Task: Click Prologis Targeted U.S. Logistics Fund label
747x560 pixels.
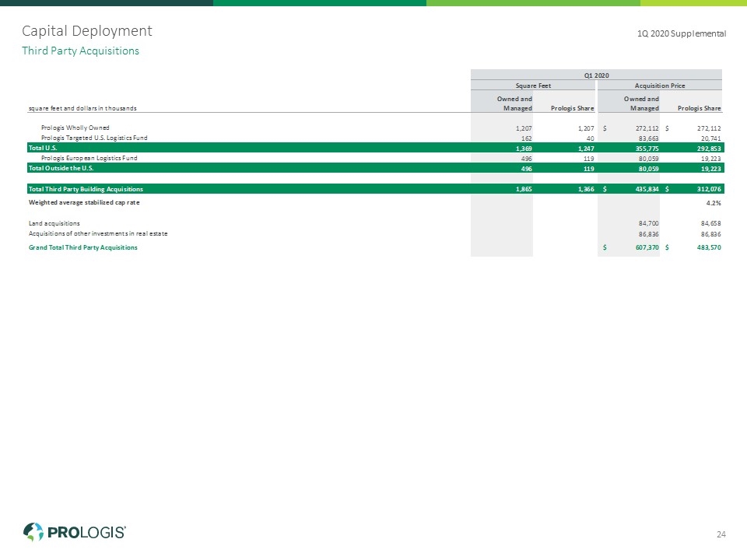Action: (94, 138)
